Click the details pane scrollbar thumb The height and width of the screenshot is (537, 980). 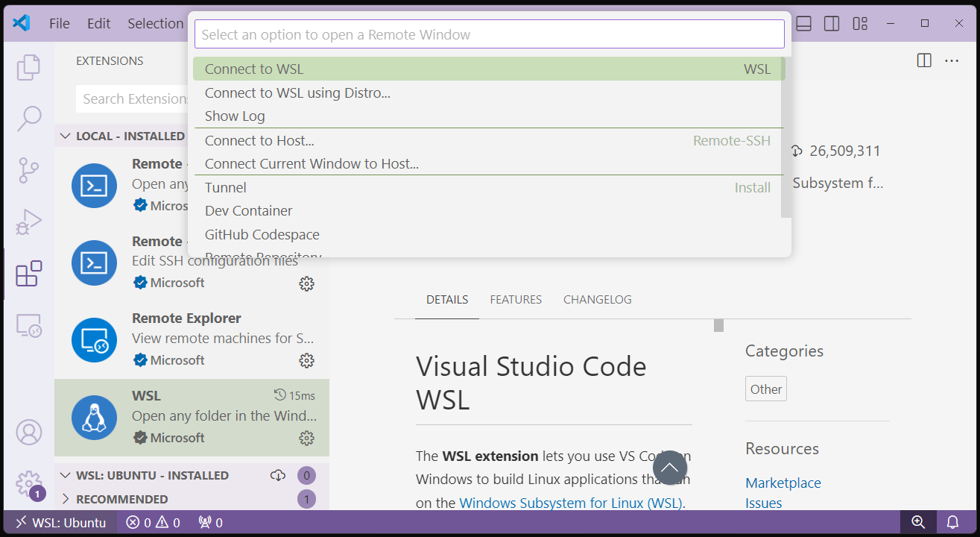point(718,325)
